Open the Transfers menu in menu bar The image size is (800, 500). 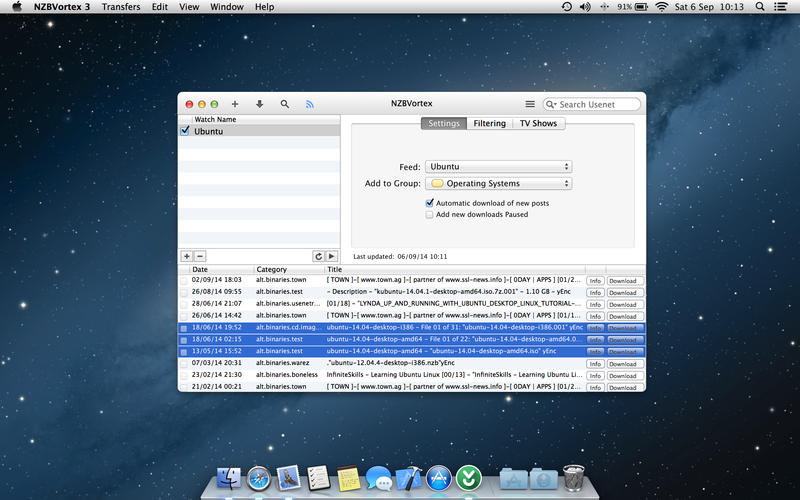point(121,7)
